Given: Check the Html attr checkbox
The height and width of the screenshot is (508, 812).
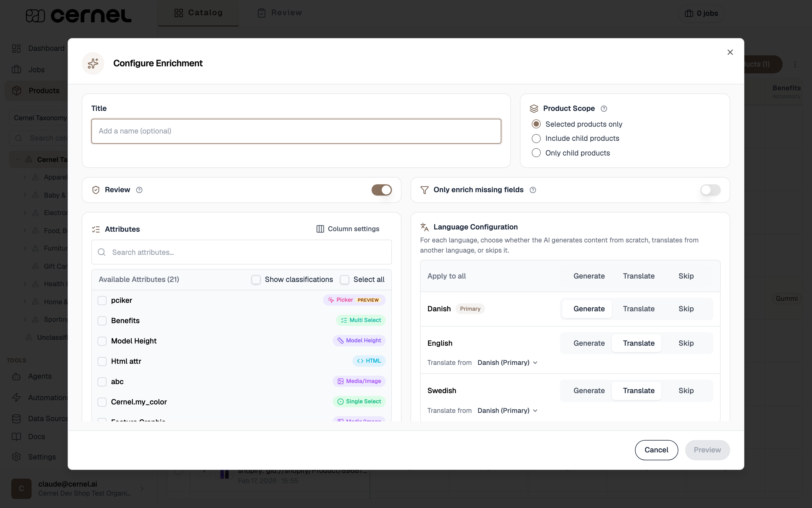Looking at the screenshot, I should pos(102,361).
